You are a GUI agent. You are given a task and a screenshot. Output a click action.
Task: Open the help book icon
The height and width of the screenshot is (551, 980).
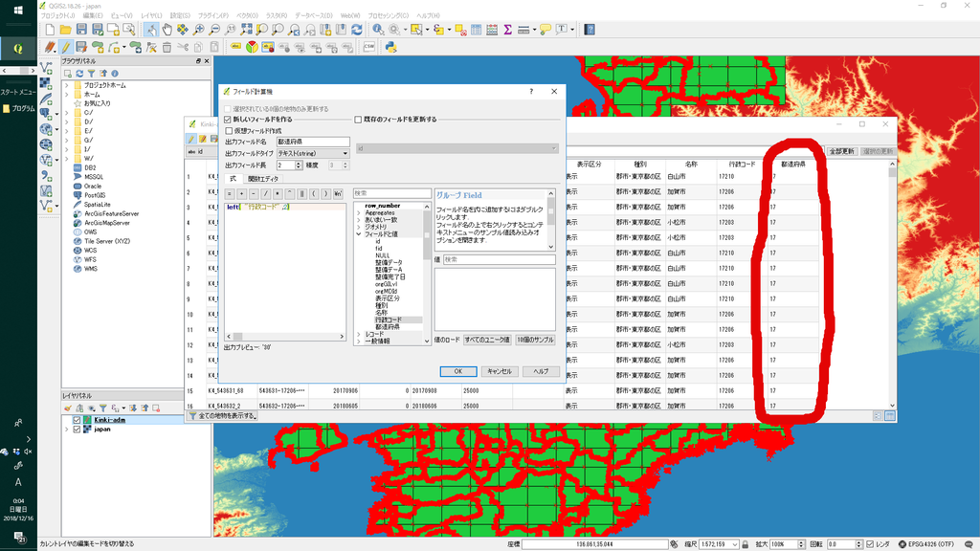590,30
